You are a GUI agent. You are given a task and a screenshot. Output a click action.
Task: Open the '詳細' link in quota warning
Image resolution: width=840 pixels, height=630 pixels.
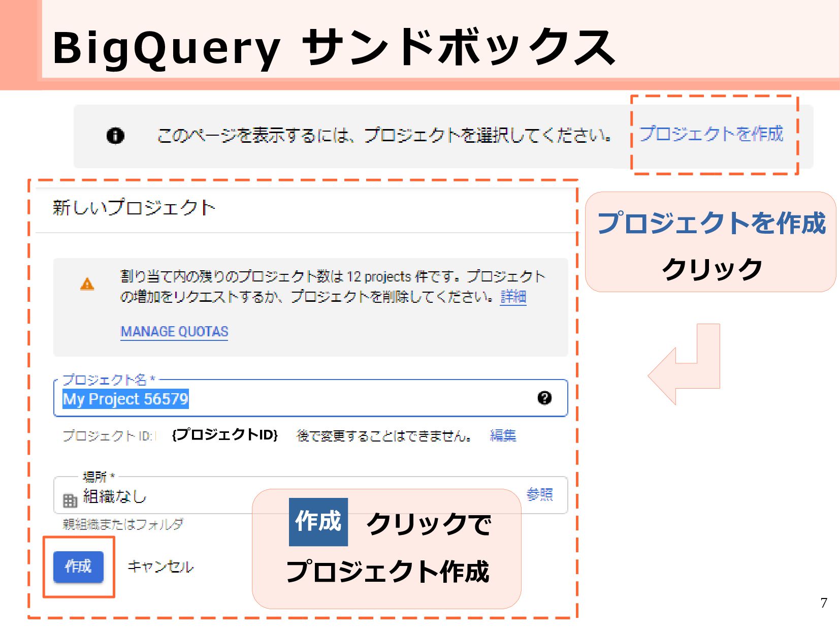click(x=513, y=296)
